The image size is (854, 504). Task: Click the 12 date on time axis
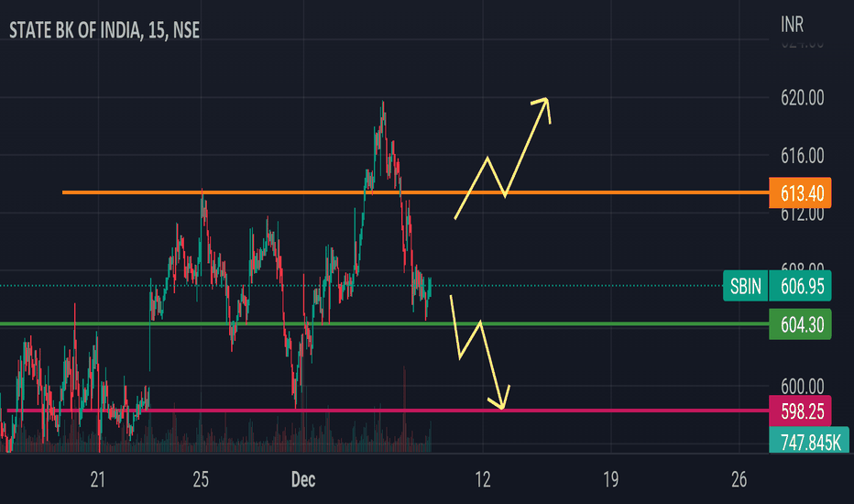483,479
